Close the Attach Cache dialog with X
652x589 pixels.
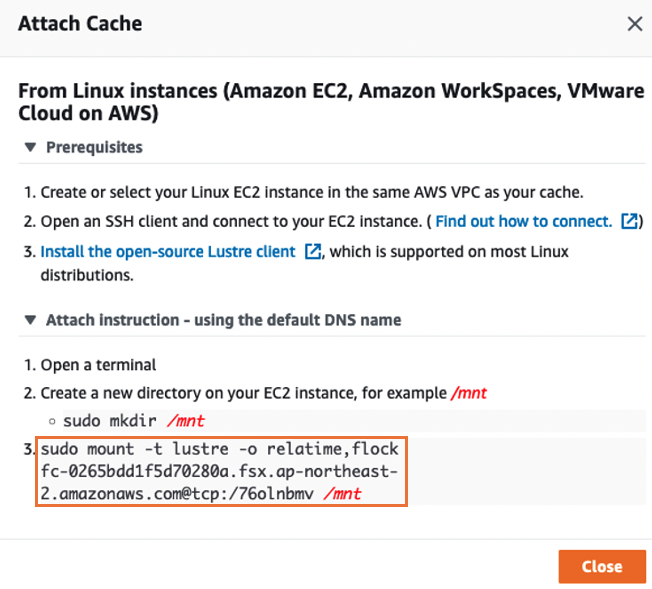(635, 24)
